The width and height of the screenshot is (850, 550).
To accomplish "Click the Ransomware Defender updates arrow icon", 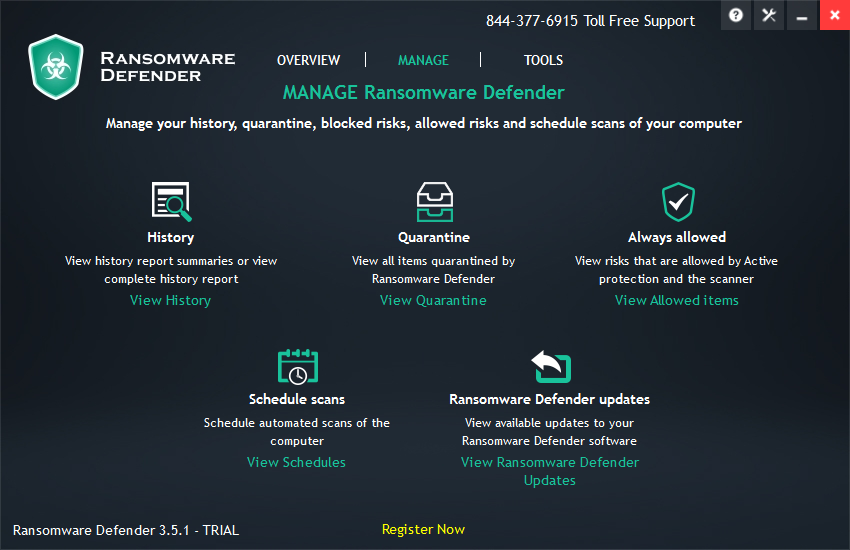I will click(x=551, y=367).
